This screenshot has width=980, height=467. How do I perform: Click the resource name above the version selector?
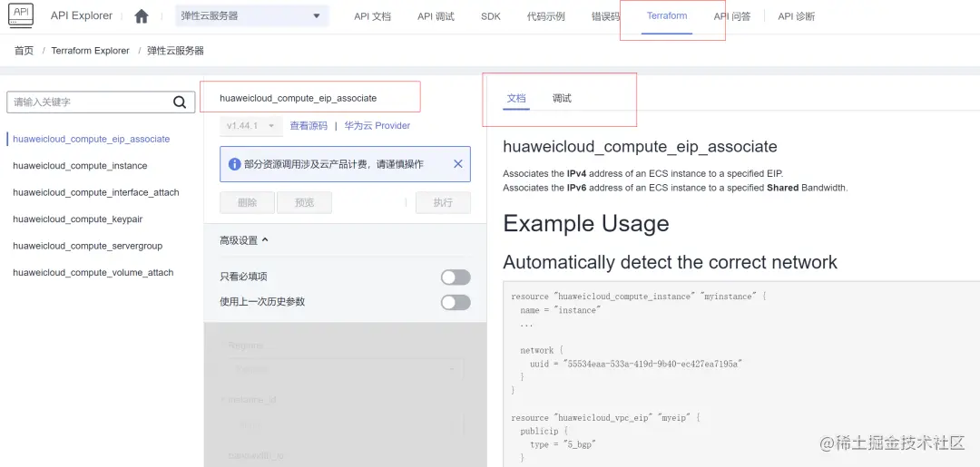point(299,98)
